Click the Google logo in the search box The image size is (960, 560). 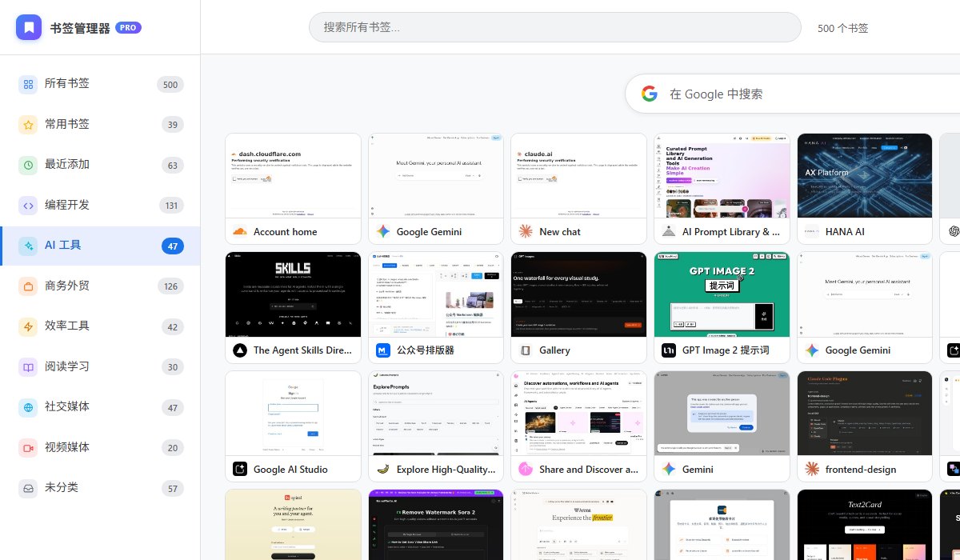tap(650, 94)
